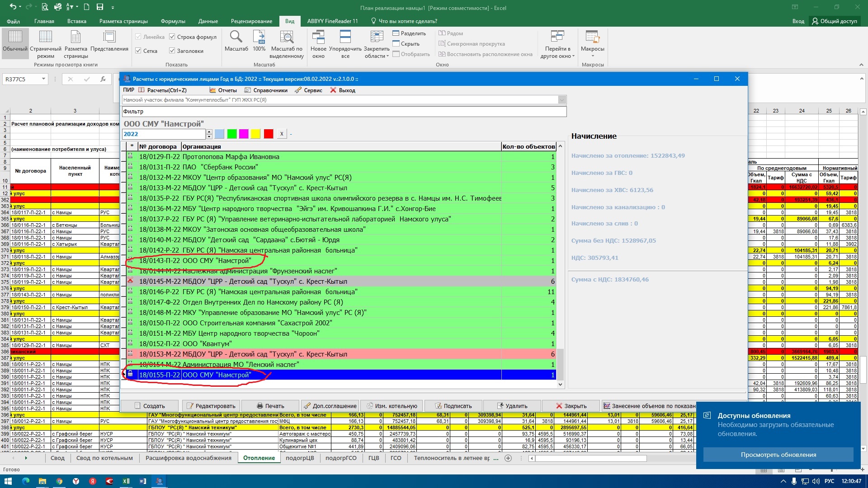
Task: Click the contract list scroll down arrow
Action: (x=560, y=385)
